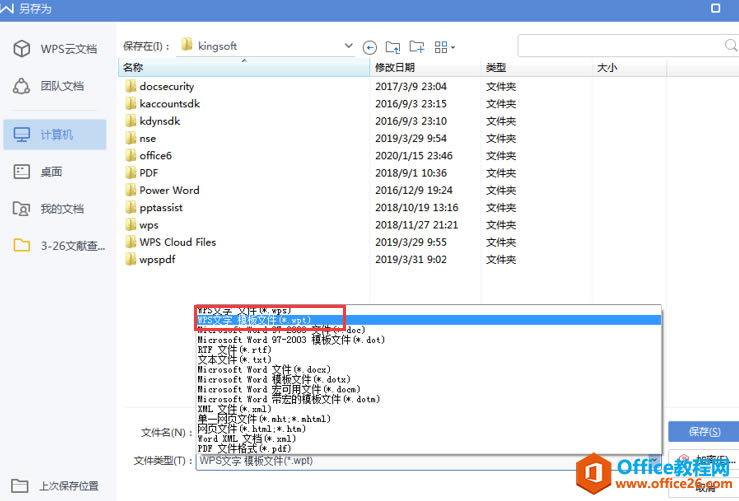Select 计算机 computer location in sidebar
Viewport: 739px width, 501px height.
pos(55,135)
